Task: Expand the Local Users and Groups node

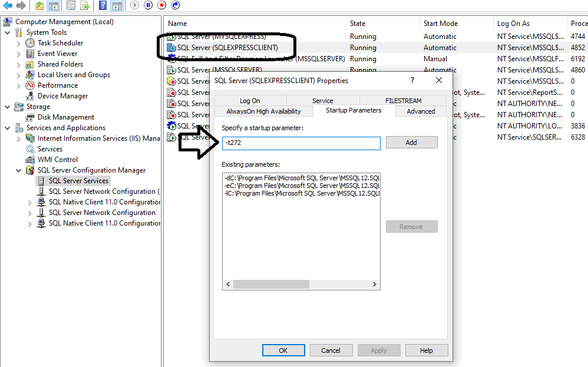Action: pos(19,75)
